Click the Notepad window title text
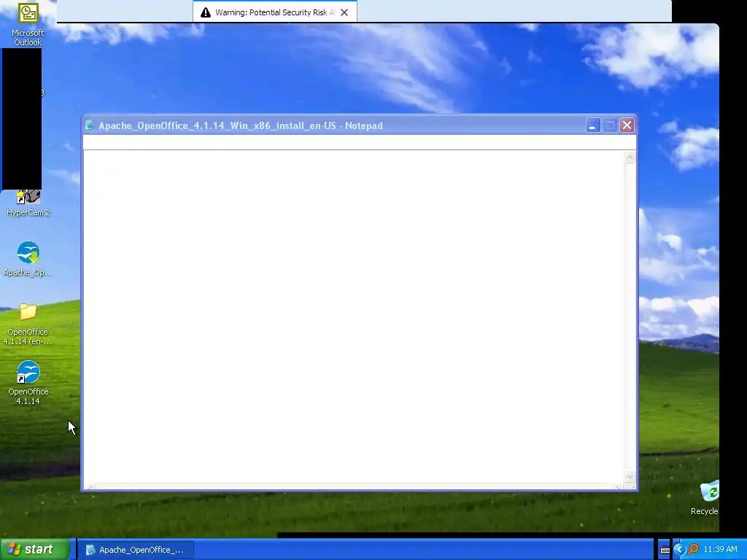The image size is (747, 560). pos(241,125)
